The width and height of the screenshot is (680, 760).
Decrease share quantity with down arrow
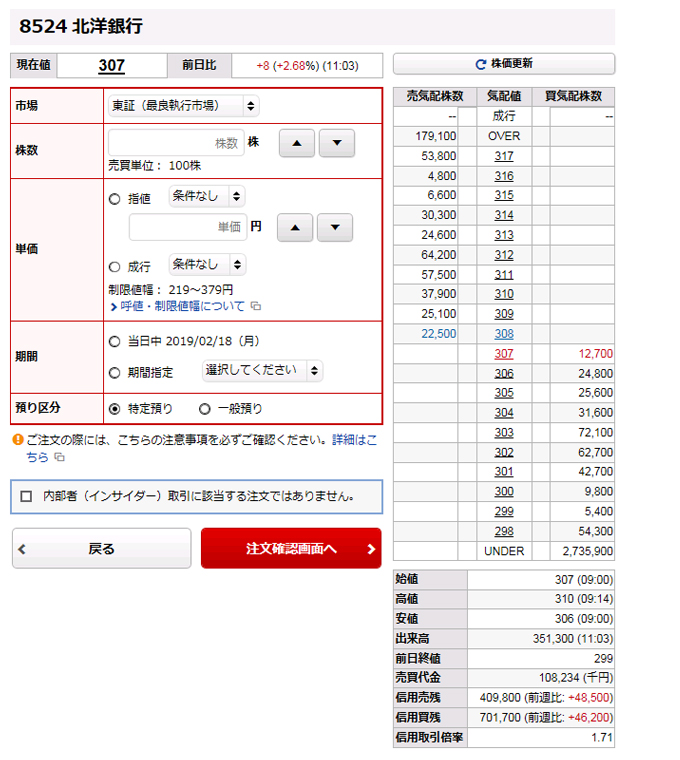coord(337,143)
